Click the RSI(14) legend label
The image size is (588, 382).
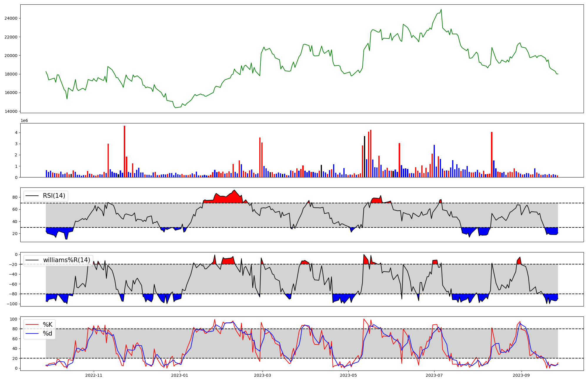pos(54,196)
